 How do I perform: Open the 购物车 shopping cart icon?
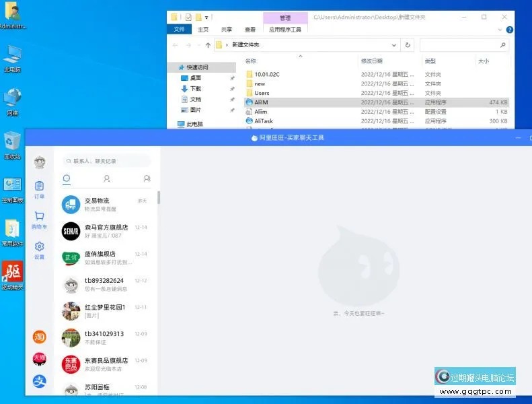[39, 220]
